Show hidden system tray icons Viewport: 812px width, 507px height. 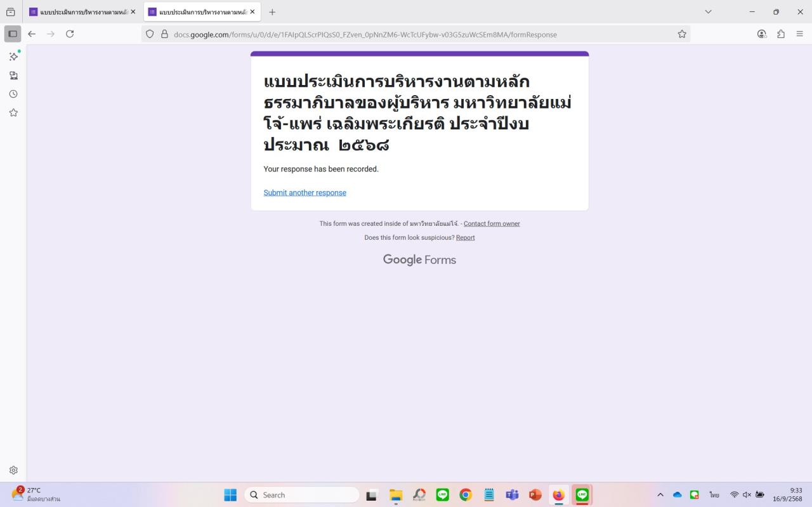(660, 495)
